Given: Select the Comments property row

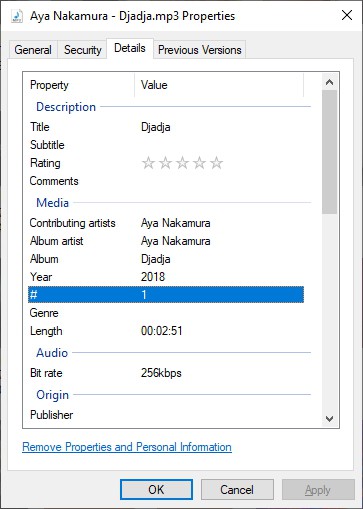Looking at the screenshot, I should (166, 181).
